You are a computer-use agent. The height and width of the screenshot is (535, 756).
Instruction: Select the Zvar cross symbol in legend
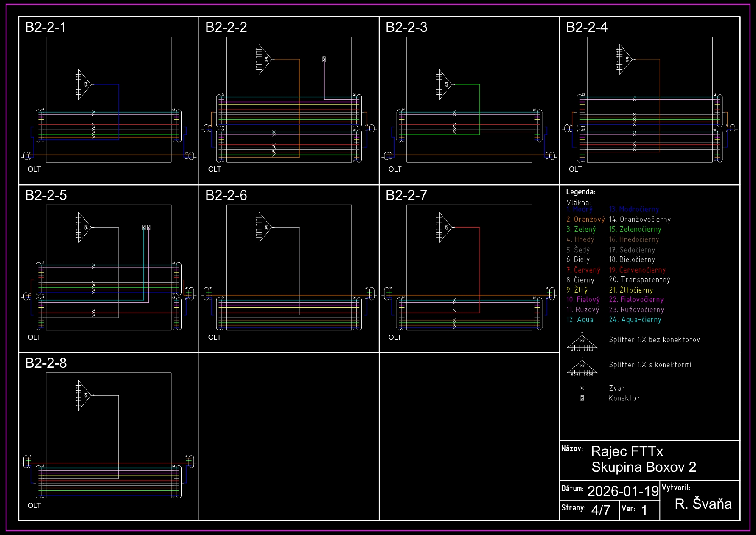(x=582, y=388)
